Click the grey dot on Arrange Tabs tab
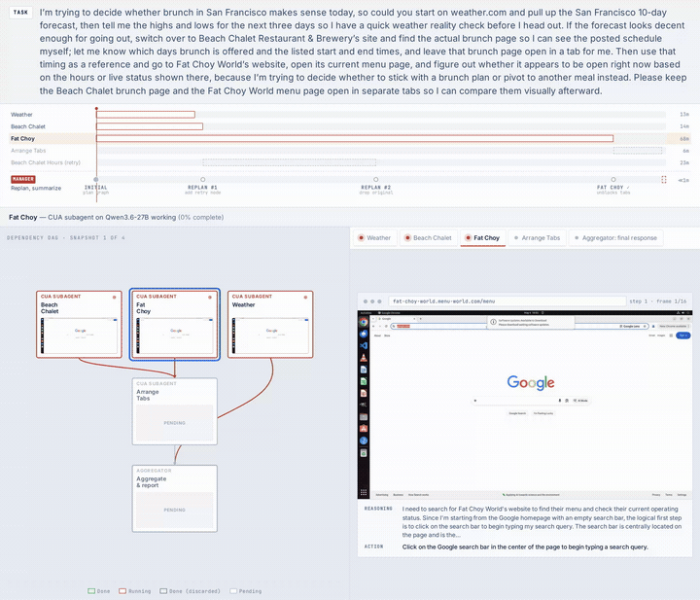700x600 pixels. (516, 238)
